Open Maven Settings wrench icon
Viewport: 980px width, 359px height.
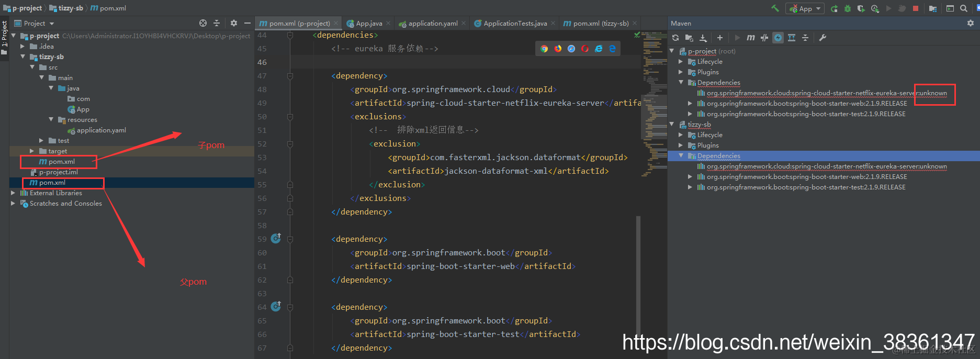[x=823, y=38]
